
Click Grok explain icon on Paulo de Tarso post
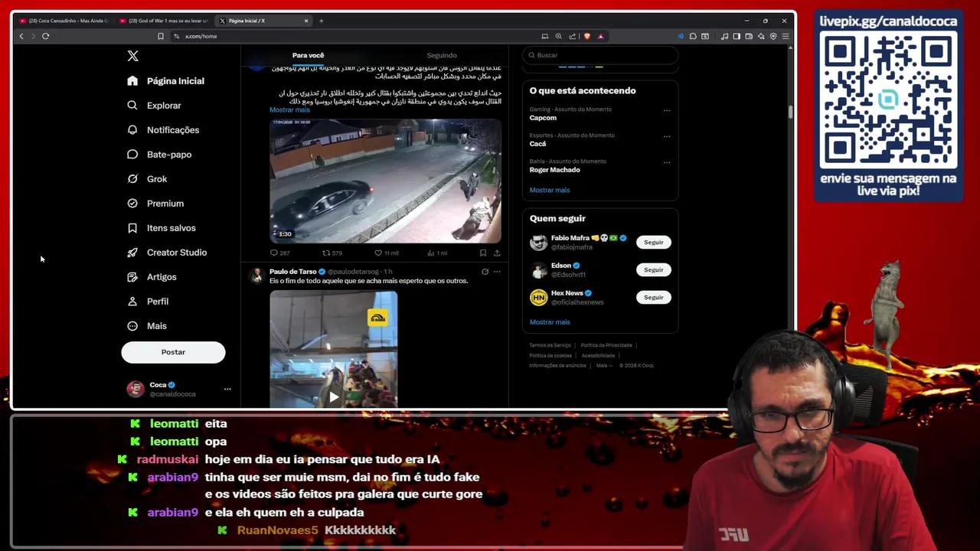coord(485,272)
